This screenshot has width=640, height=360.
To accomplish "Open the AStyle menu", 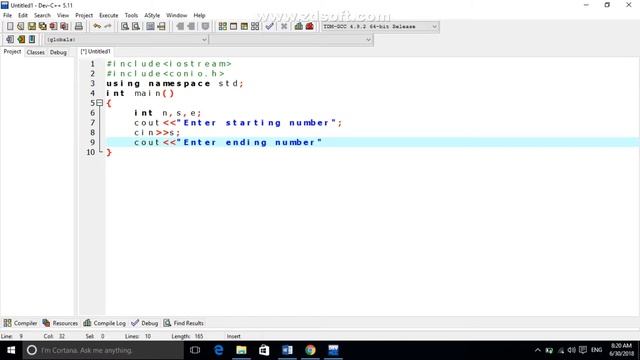I will pos(152,15).
